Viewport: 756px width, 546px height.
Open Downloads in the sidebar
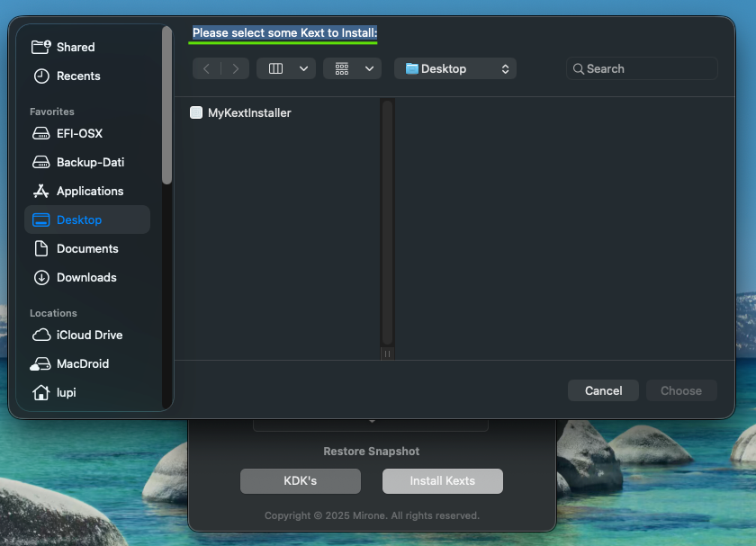[87, 278]
